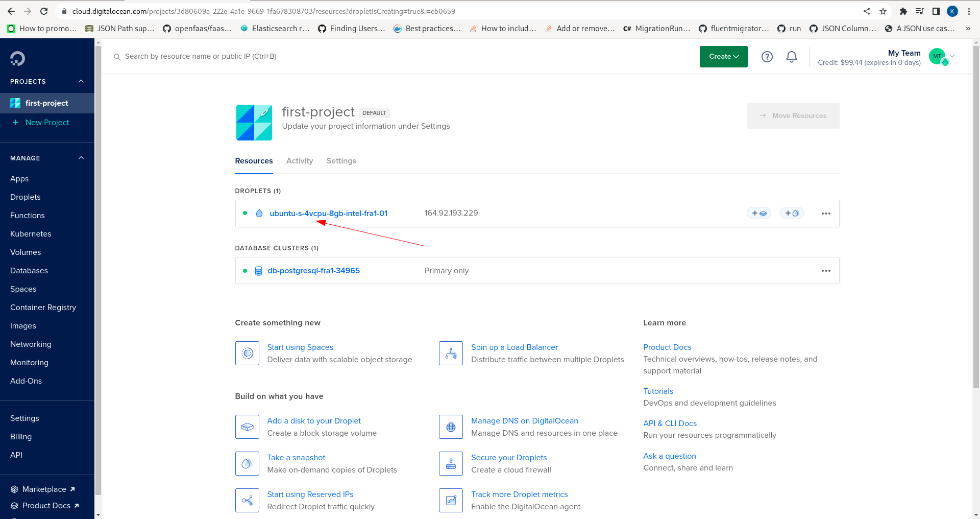Click the DigitalOcean logo in sidebar
980x519 pixels.
17,58
